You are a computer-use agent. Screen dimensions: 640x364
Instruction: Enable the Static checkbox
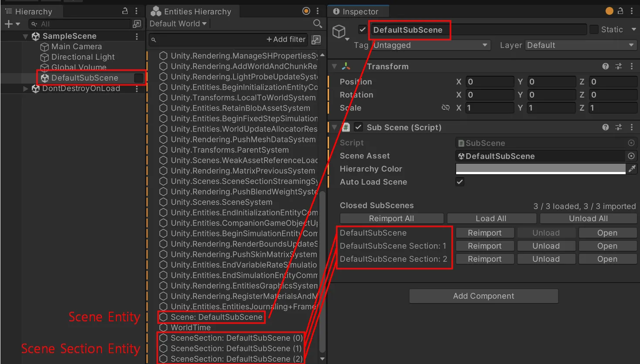pos(594,30)
